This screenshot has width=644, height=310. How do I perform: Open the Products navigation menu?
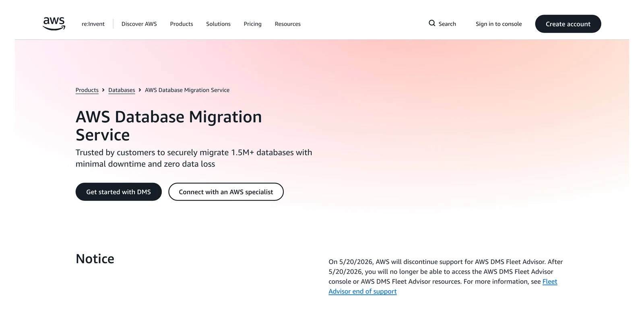pyautogui.click(x=182, y=24)
